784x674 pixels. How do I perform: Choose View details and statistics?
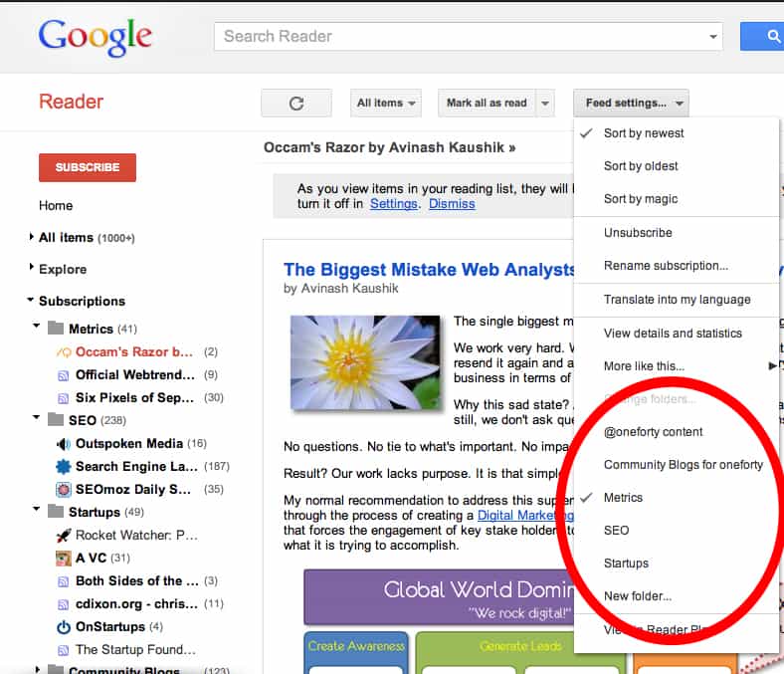point(677,334)
